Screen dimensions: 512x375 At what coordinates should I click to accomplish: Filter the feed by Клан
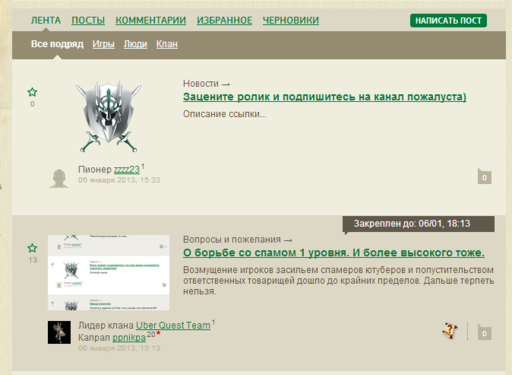coord(167,44)
